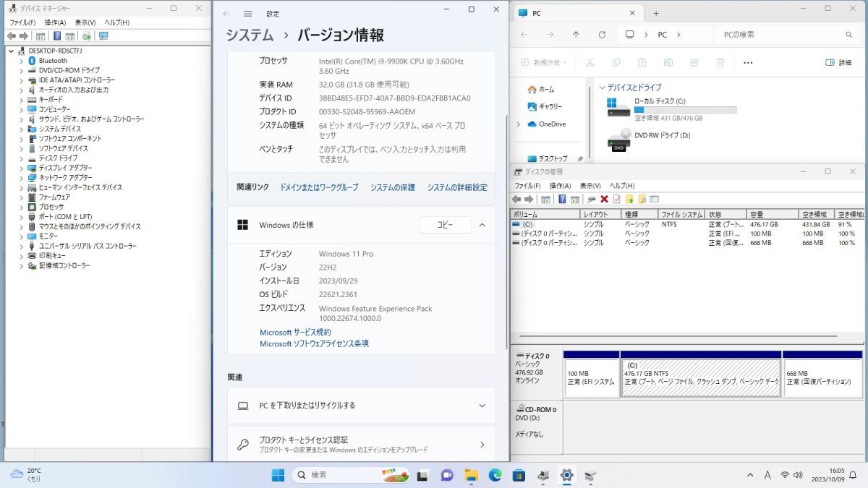Click PCの検索 search field in Explorer
Viewport: 868px width, 488px height.
pos(788,35)
